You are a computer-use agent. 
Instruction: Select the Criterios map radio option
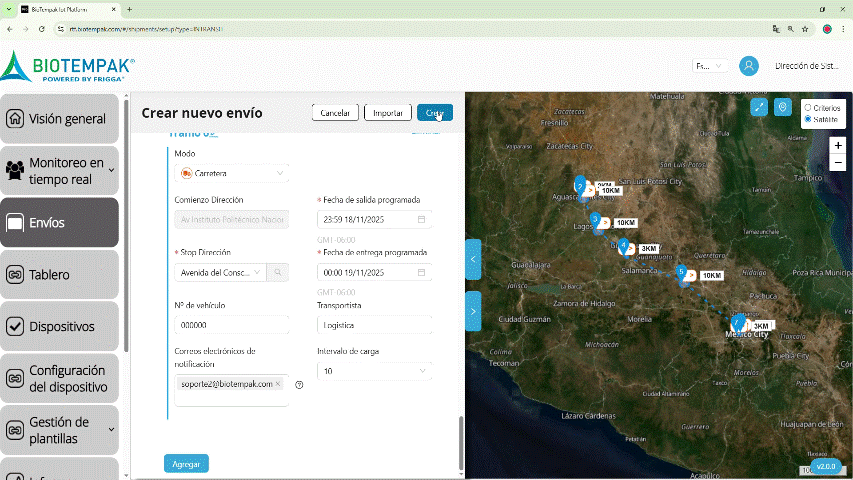pos(808,107)
